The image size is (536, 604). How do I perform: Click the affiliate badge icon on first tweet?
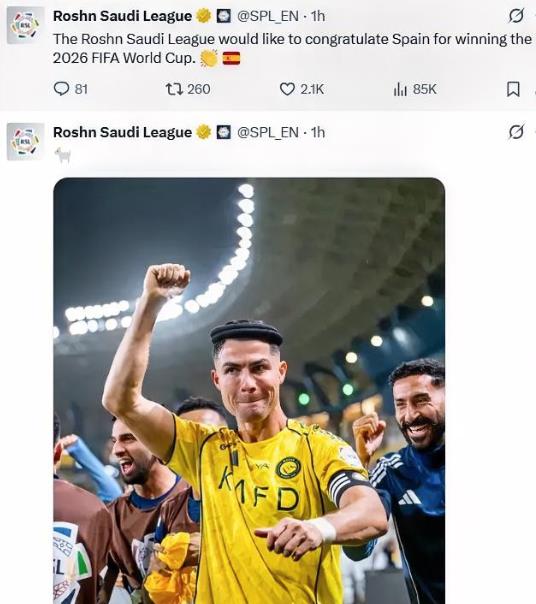(223, 16)
